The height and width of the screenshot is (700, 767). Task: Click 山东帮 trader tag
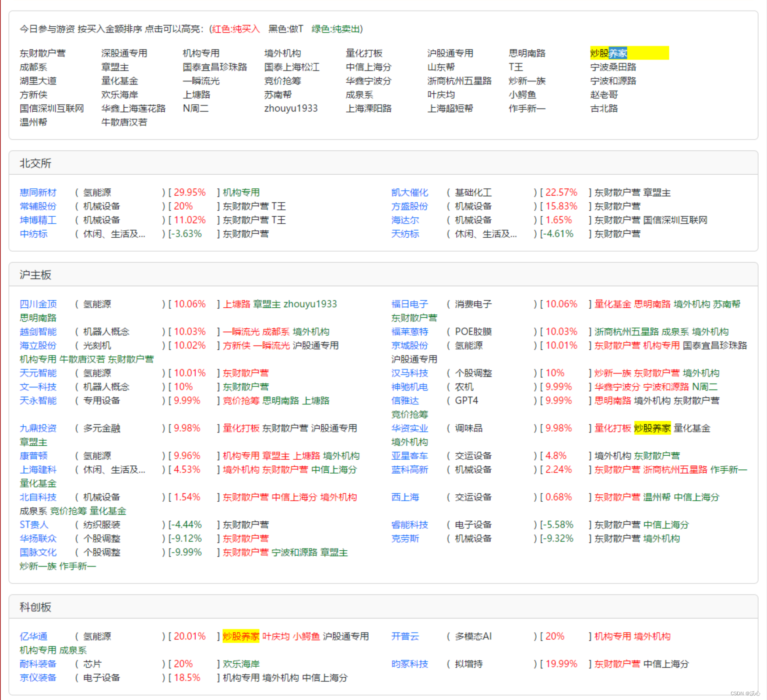[441, 67]
